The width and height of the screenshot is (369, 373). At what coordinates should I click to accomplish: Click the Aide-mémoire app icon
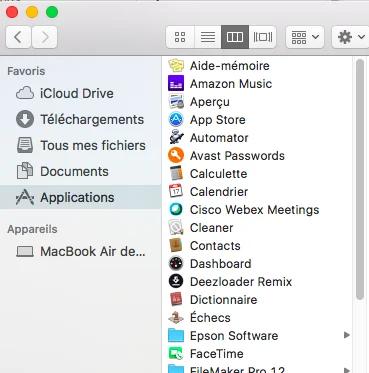pyautogui.click(x=176, y=66)
